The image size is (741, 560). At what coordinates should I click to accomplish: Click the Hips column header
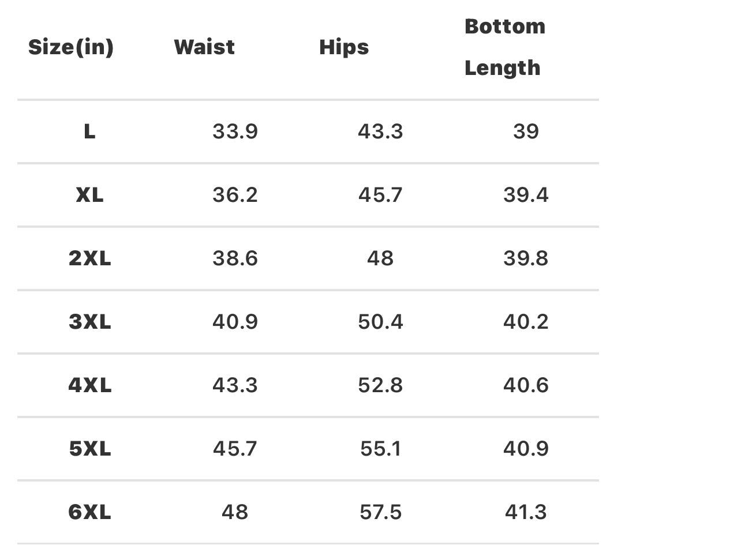click(344, 47)
